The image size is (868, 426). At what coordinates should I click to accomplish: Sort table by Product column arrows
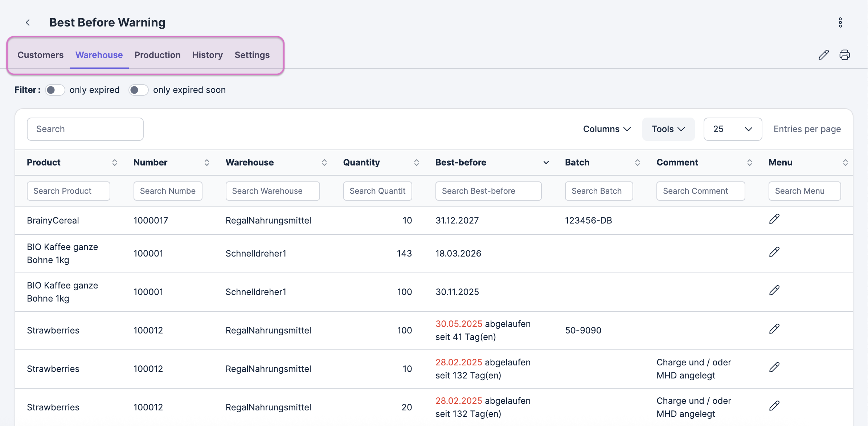tap(114, 163)
